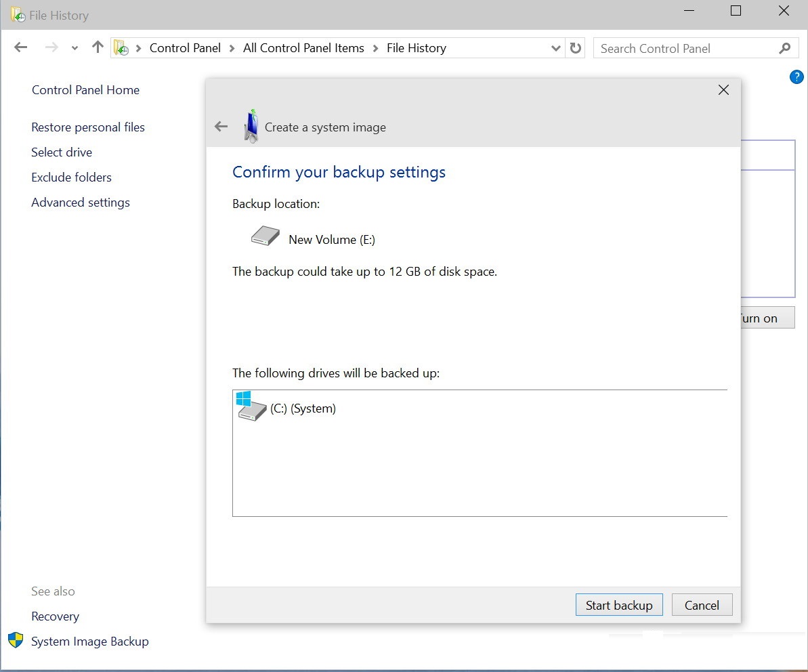
Task: Cancel the system image creation
Action: [702, 604]
